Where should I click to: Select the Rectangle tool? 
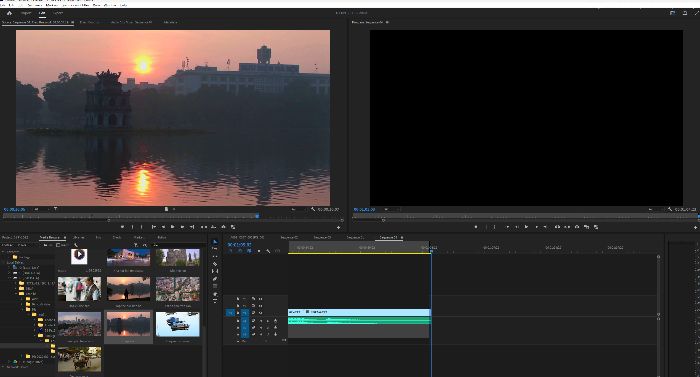[215, 286]
